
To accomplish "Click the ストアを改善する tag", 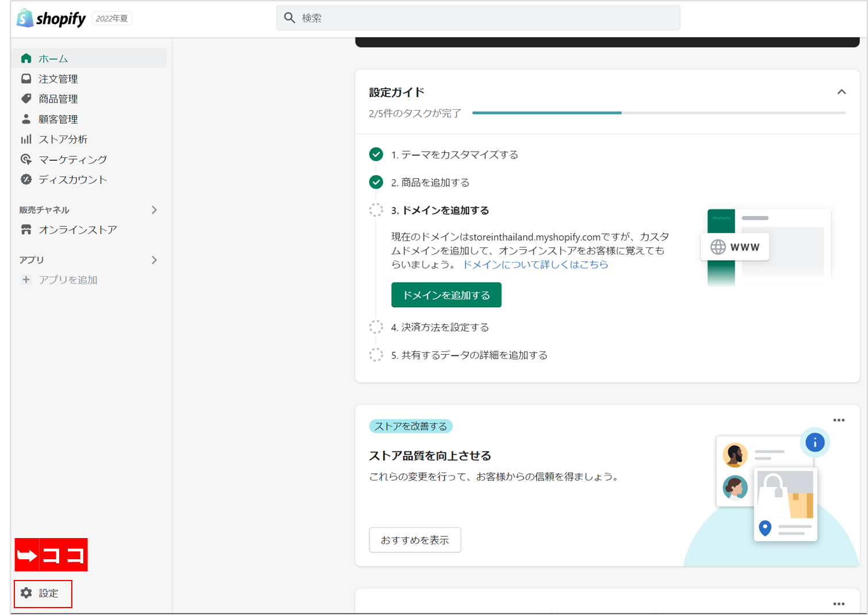I will coord(411,426).
